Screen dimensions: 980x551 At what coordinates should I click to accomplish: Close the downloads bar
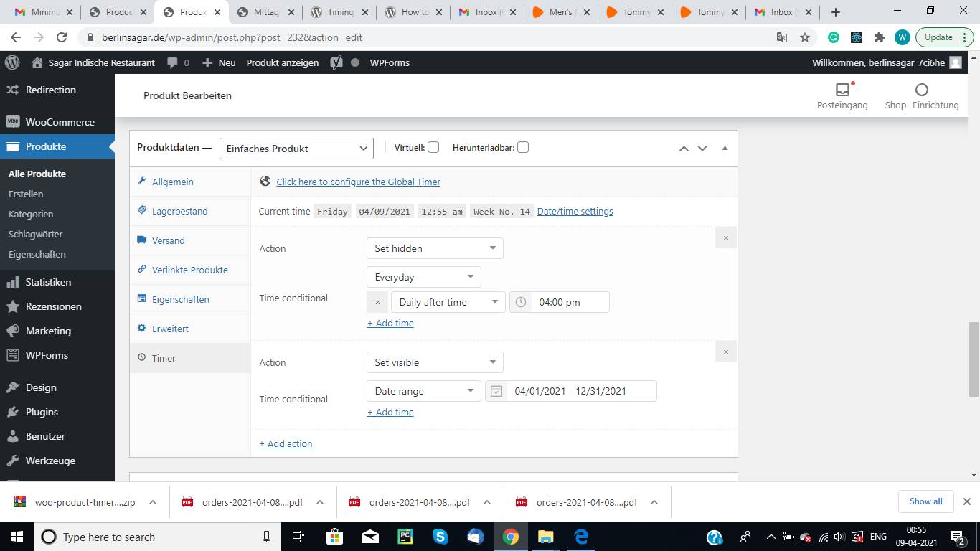[966, 501]
